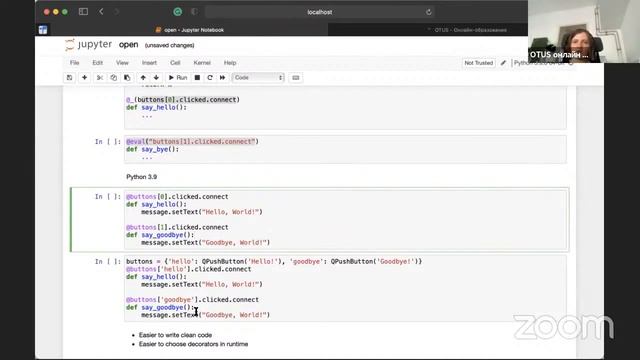Click the 'def say_goodbye():' line in selected cell
The height and width of the screenshot is (360, 640).
pyautogui.click(x=160, y=235)
